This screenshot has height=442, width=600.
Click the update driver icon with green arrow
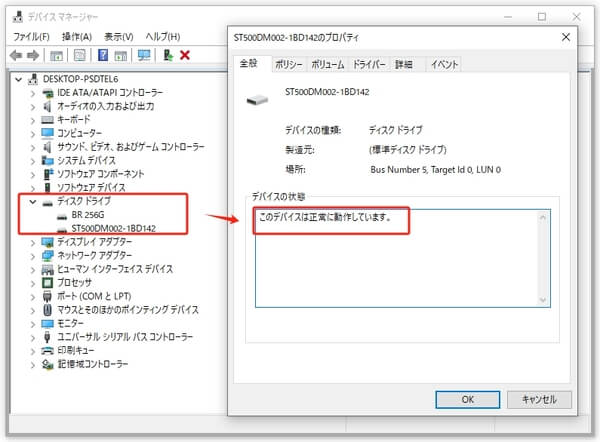(x=167, y=54)
